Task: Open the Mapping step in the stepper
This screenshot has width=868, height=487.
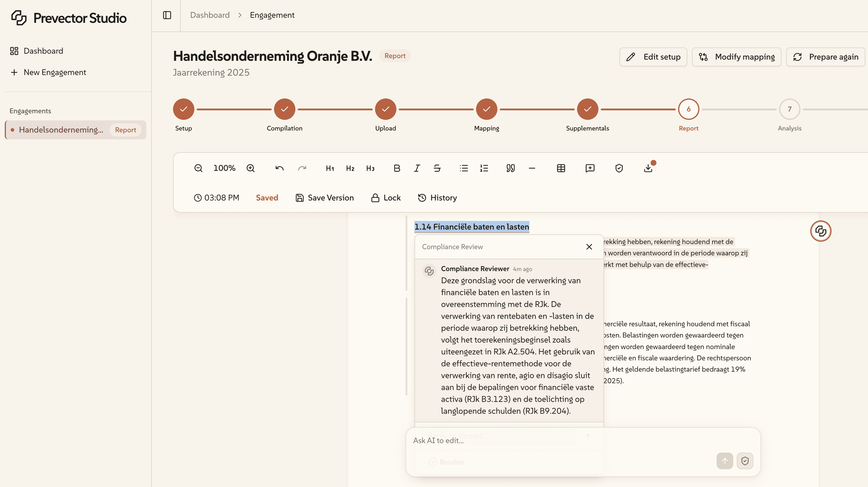Action: (486, 109)
